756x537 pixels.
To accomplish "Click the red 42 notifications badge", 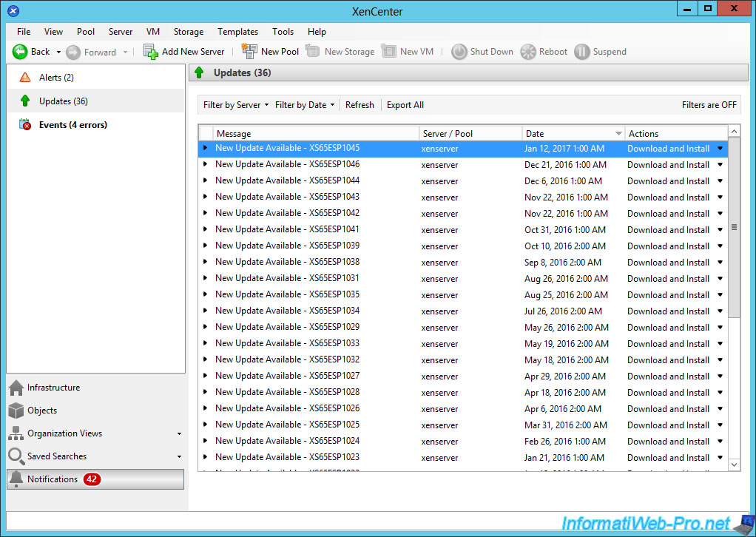I will click(92, 479).
